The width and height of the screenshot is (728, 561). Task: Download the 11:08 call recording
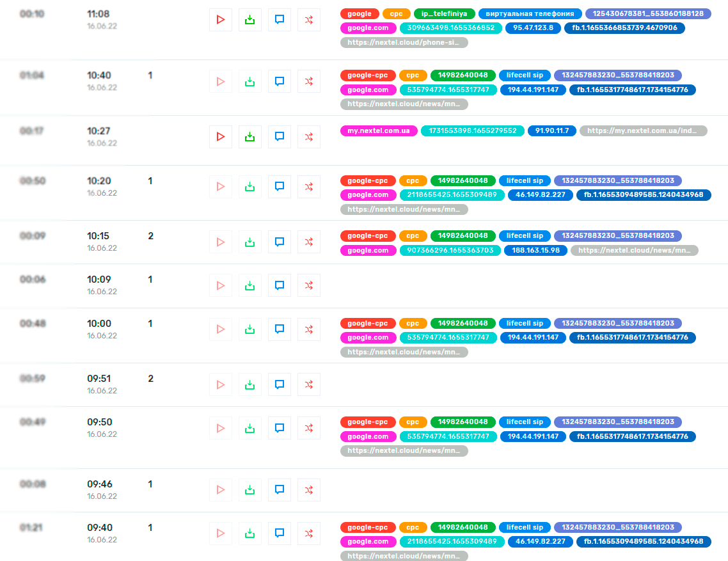[249, 20]
